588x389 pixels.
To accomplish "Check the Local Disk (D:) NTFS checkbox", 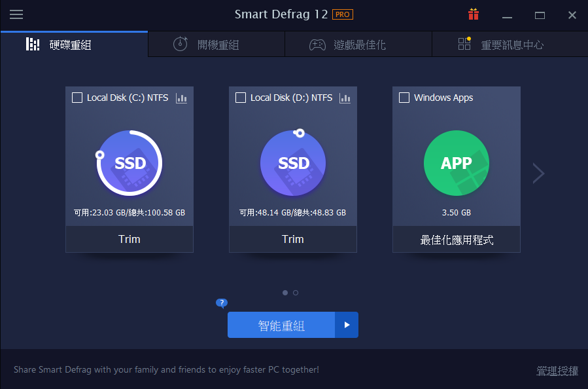I will point(241,98).
